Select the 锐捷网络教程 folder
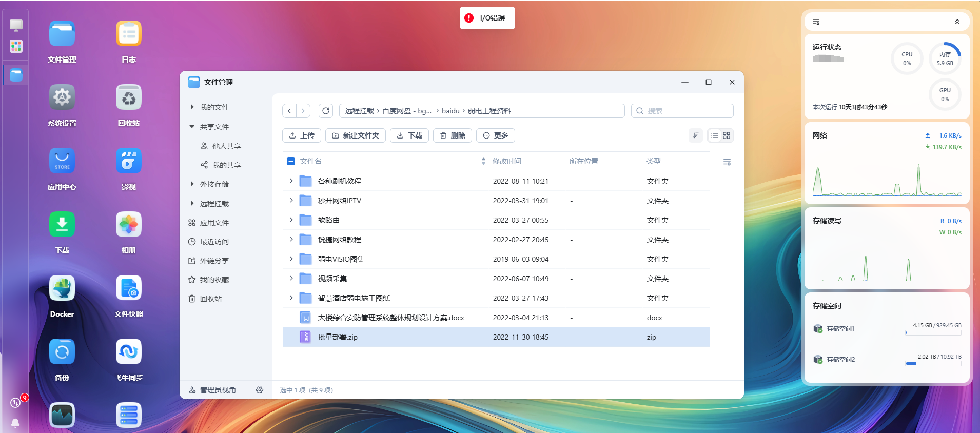Screen dimensions: 980x433 click(496, 240)
